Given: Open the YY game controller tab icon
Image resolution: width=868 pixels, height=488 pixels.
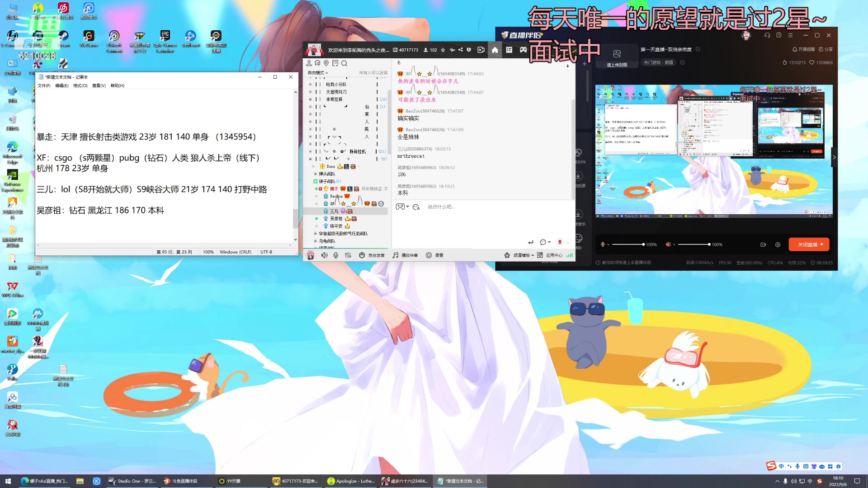Looking at the screenshot, I should (x=523, y=50).
